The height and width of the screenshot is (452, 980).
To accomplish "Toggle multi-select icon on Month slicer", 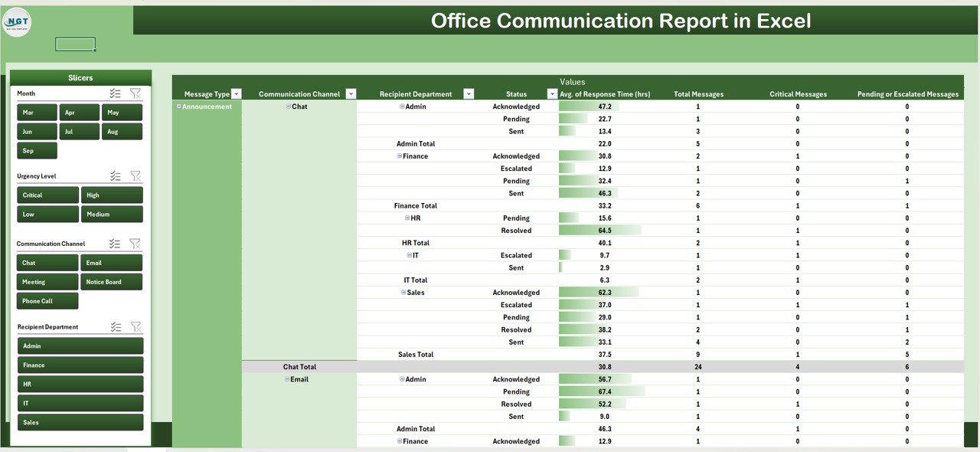I will (115, 93).
